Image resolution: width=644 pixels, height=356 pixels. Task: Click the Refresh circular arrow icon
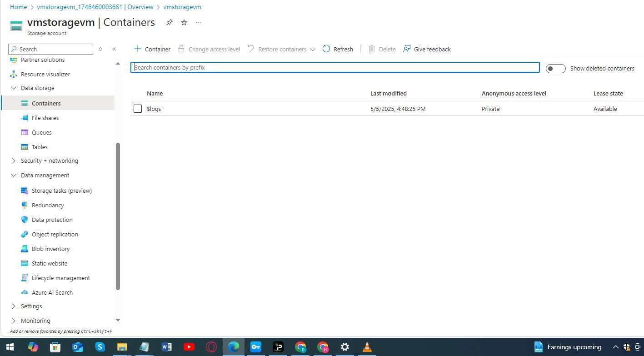pyautogui.click(x=326, y=49)
